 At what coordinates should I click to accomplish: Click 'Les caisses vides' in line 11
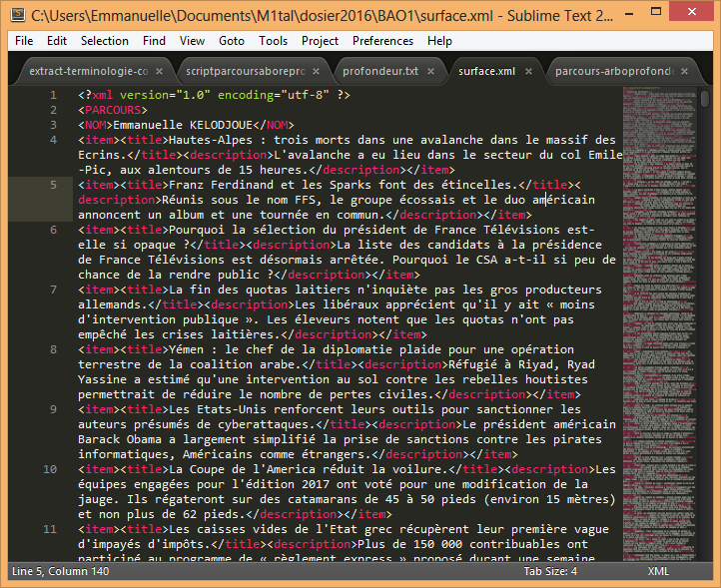228,529
